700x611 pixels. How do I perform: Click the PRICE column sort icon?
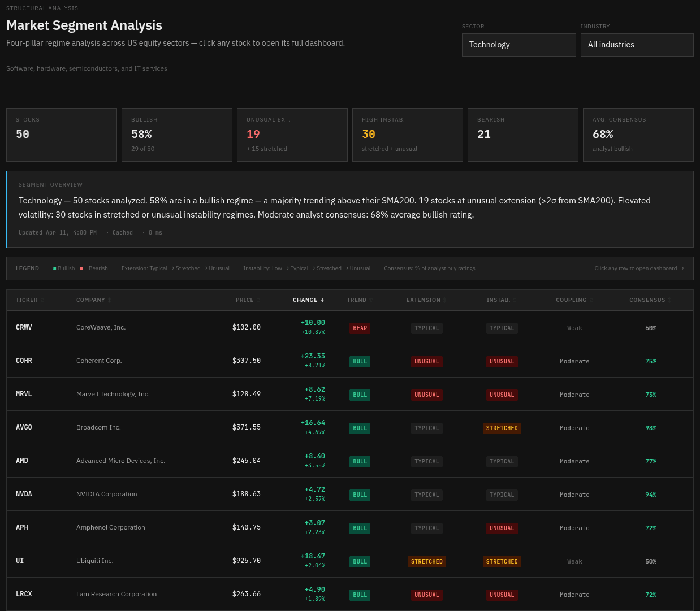pos(258,300)
